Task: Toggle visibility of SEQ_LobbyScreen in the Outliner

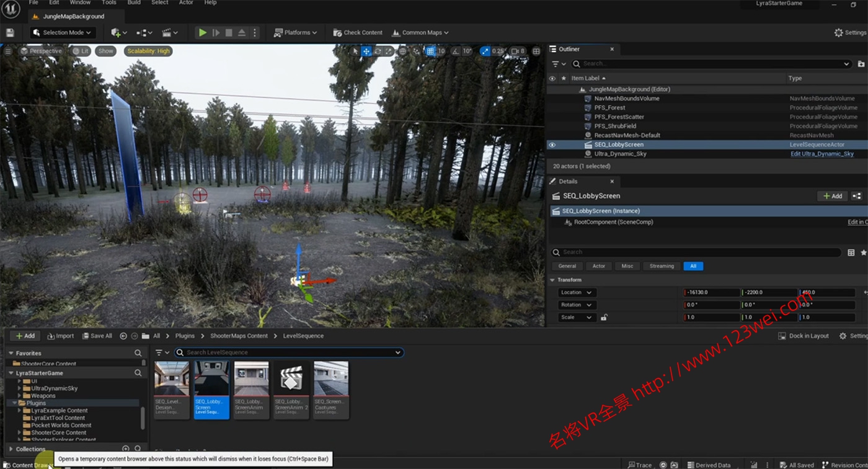Action: tap(552, 144)
